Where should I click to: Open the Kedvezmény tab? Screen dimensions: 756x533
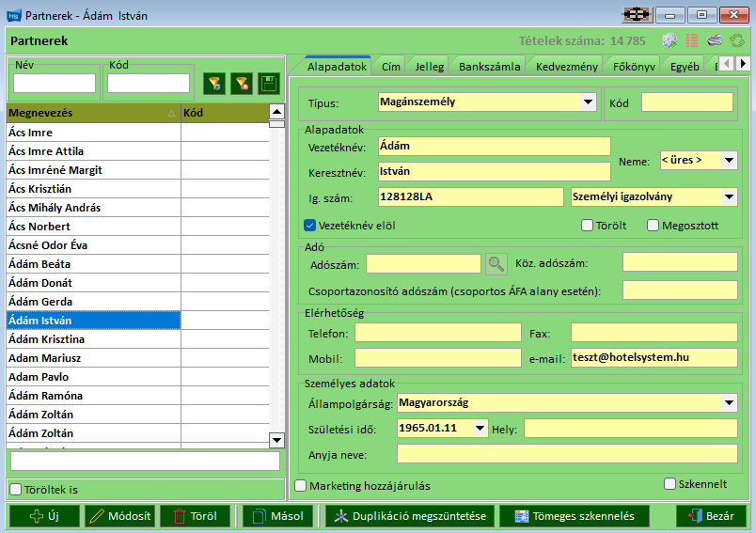tap(566, 67)
